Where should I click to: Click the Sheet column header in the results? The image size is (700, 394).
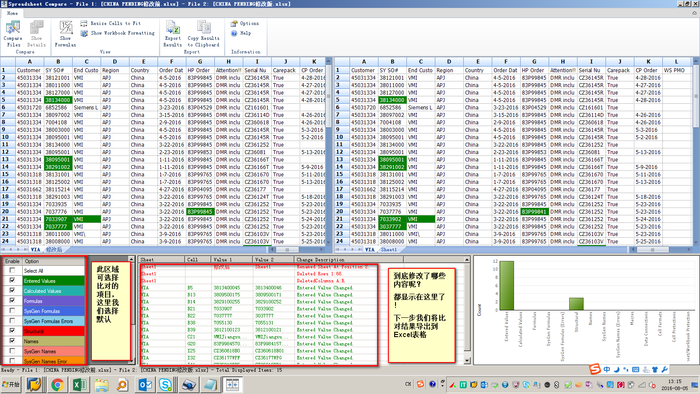tap(162, 259)
